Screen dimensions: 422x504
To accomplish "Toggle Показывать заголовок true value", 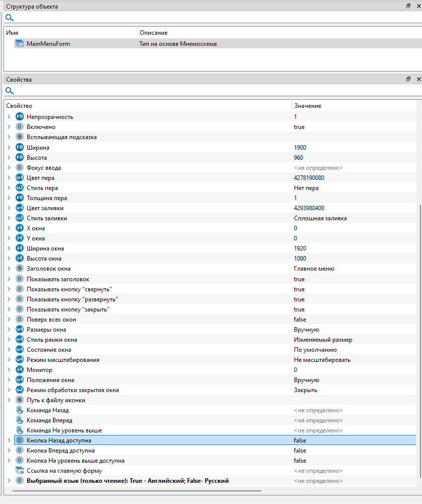I will [299, 279].
